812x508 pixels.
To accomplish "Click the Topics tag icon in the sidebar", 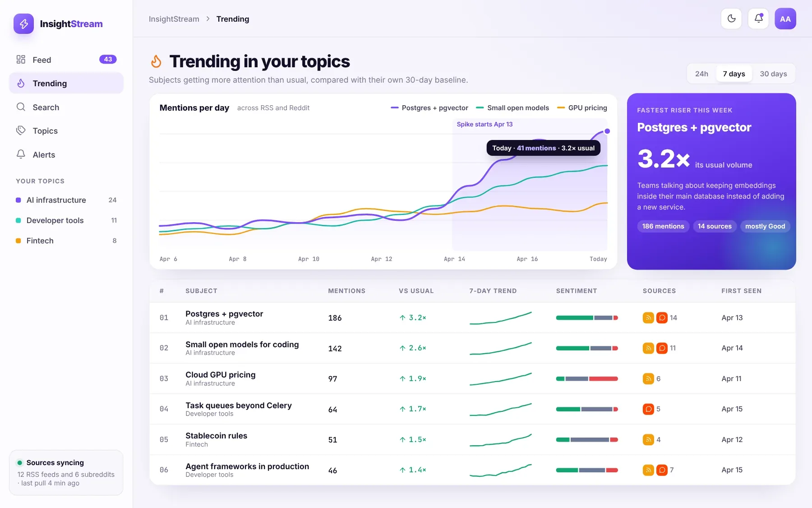I will pyautogui.click(x=21, y=130).
